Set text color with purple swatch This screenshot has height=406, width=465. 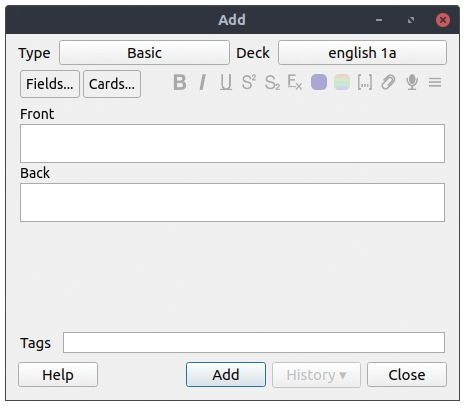(x=319, y=82)
